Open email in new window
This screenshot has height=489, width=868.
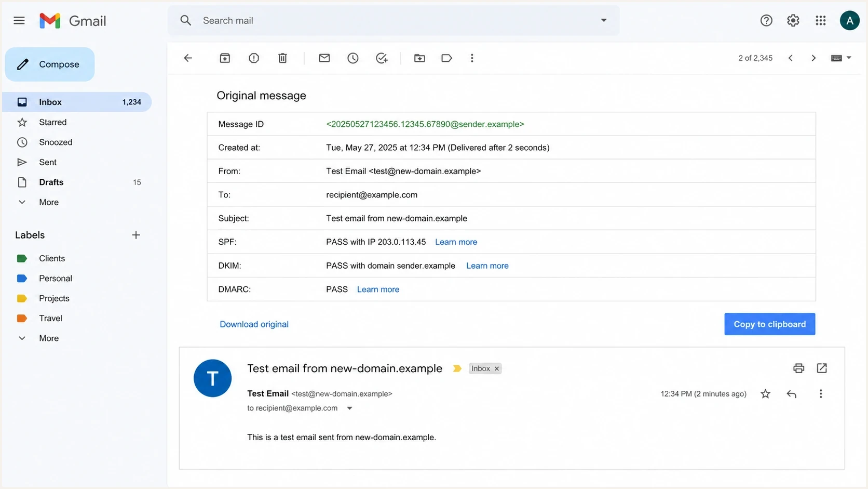822,368
